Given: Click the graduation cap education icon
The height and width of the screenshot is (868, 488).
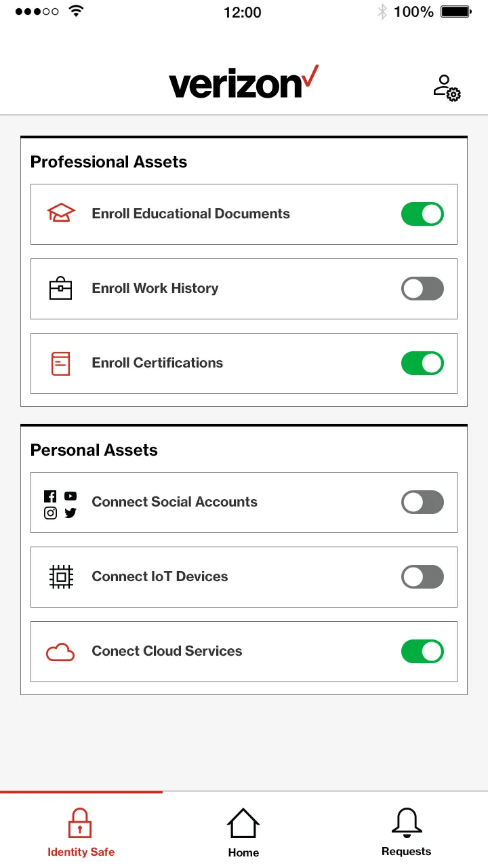Looking at the screenshot, I should pos(61,214).
